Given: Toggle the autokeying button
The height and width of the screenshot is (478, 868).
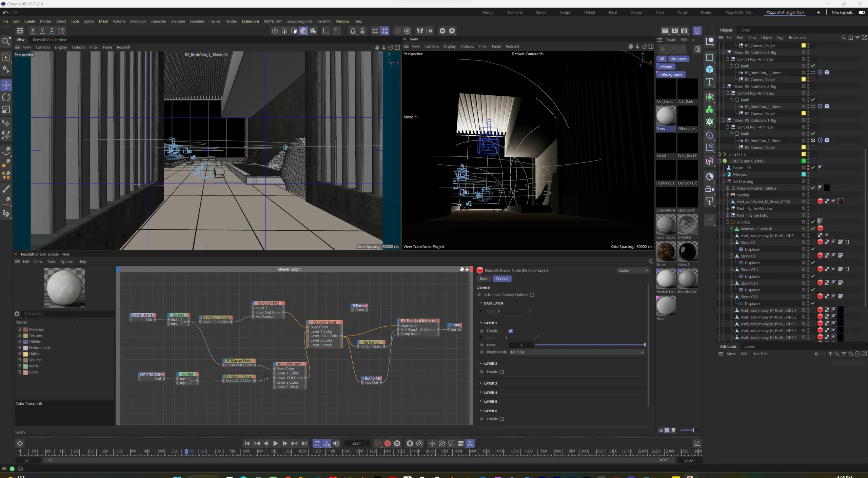Looking at the screenshot, I should [387, 443].
